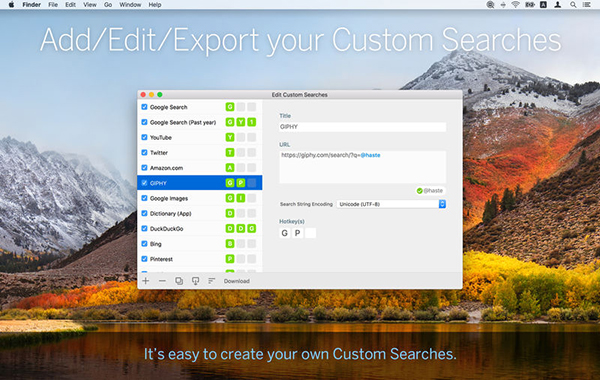Open the Search String Encoding dropdown
600x380 pixels.
(x=391, y=204)
